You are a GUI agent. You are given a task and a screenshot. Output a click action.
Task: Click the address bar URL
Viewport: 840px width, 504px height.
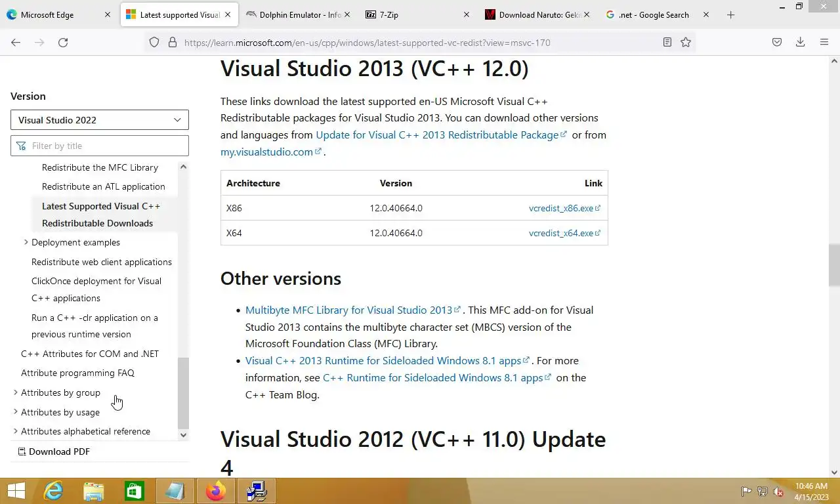click(x=367, y=42)
